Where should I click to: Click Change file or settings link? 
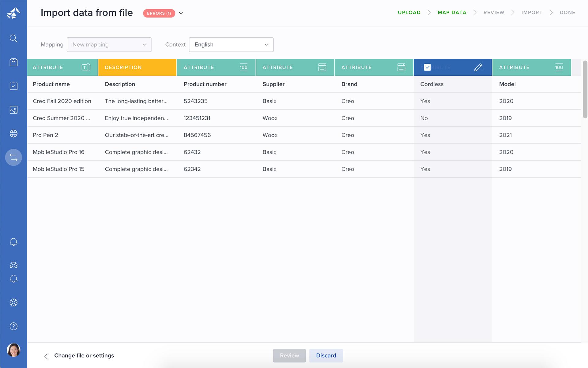[84, 355]
